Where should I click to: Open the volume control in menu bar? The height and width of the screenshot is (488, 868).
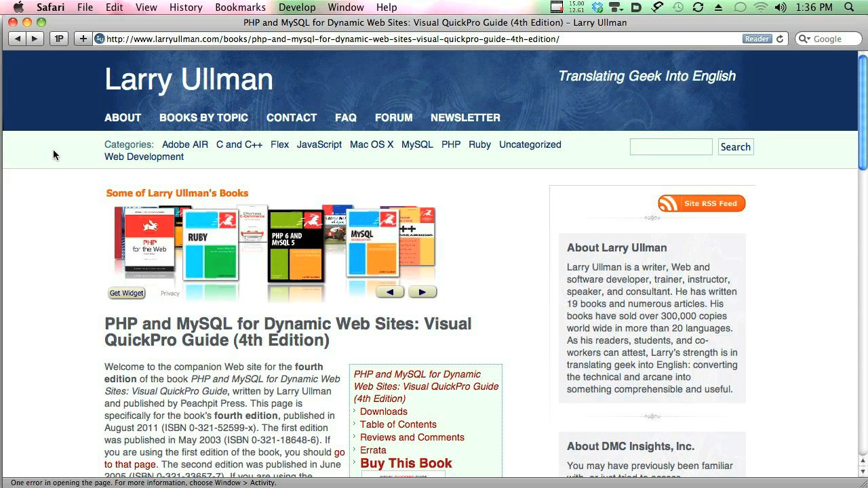click(x=781, y=7)
